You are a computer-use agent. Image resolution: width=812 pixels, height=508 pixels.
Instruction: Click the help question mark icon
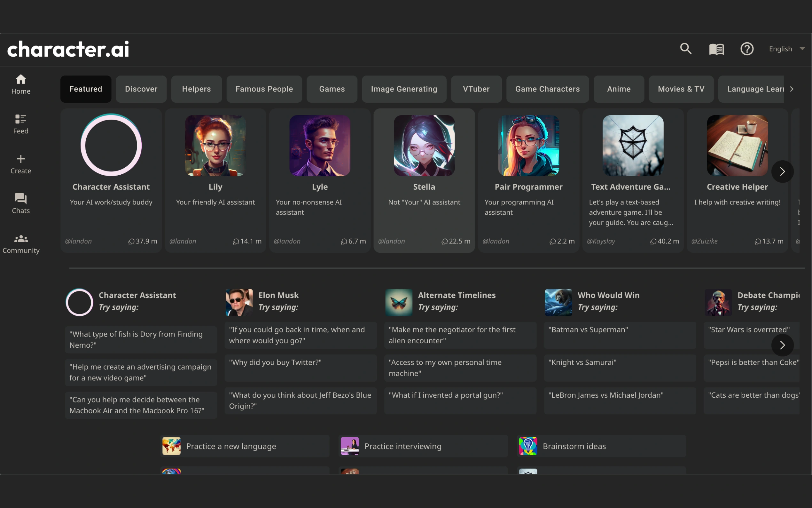[746, 49]
